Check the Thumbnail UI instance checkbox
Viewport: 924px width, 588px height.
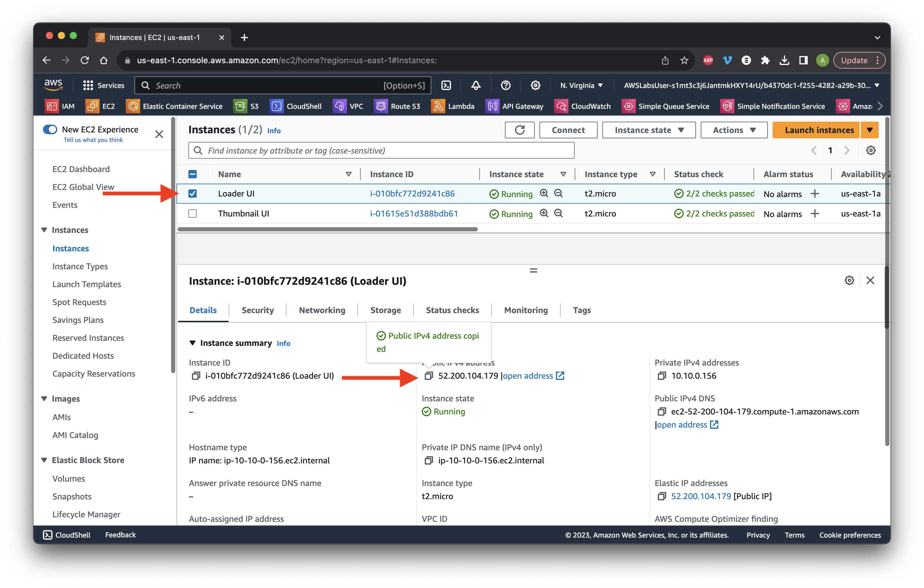tap(193, 213)
